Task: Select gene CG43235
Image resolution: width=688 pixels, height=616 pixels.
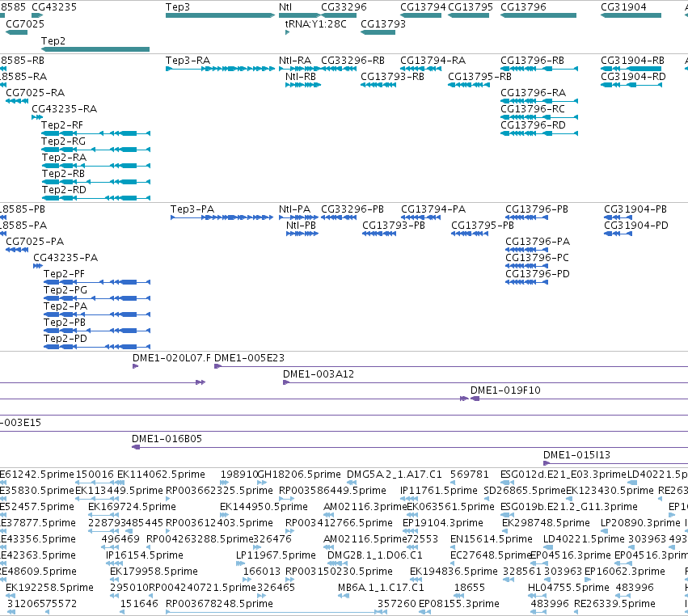Action: tap(37, 15)
